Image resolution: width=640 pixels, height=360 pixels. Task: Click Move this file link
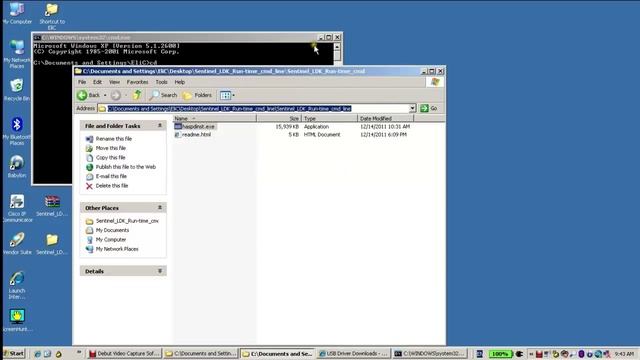111,148
